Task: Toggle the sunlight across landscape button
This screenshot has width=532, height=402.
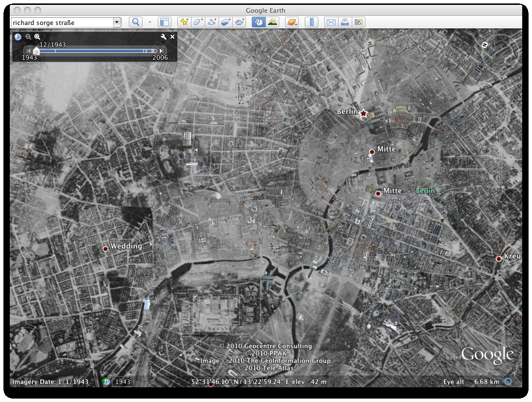Action: coord(272,22)
